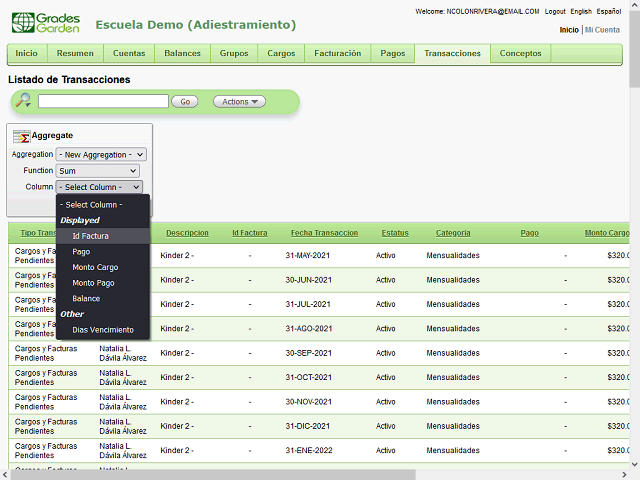The height and width of the screenshot is (480, 640).
Task: Click the Inicio link under welcome
Action: [x=569, y=30]
